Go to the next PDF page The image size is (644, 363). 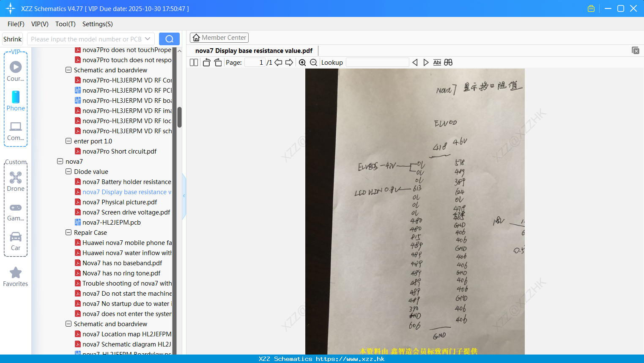289,63
